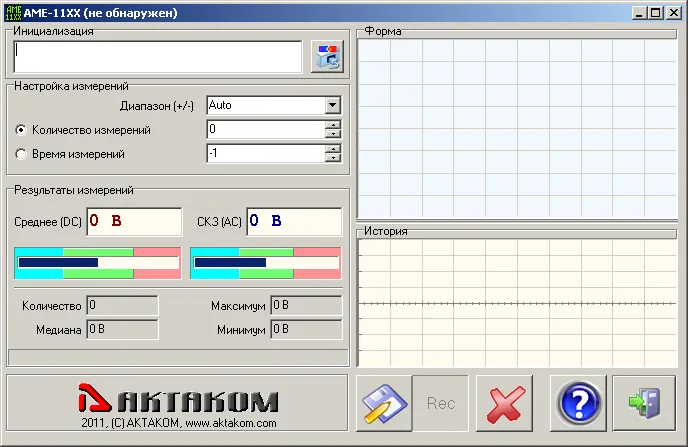Open the Диапазон Auto dropdown arrow
The image size is (688, 447).
(333, 105)
